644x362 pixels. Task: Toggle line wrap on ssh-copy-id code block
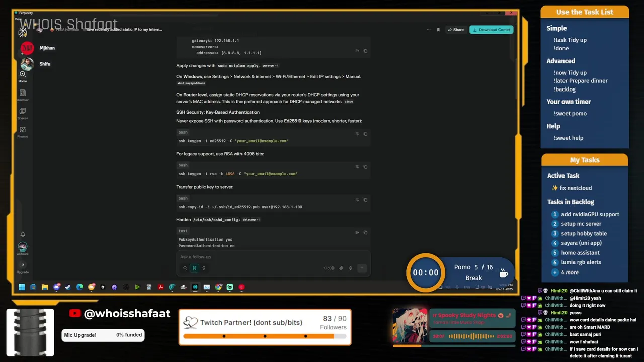(357, 200)
